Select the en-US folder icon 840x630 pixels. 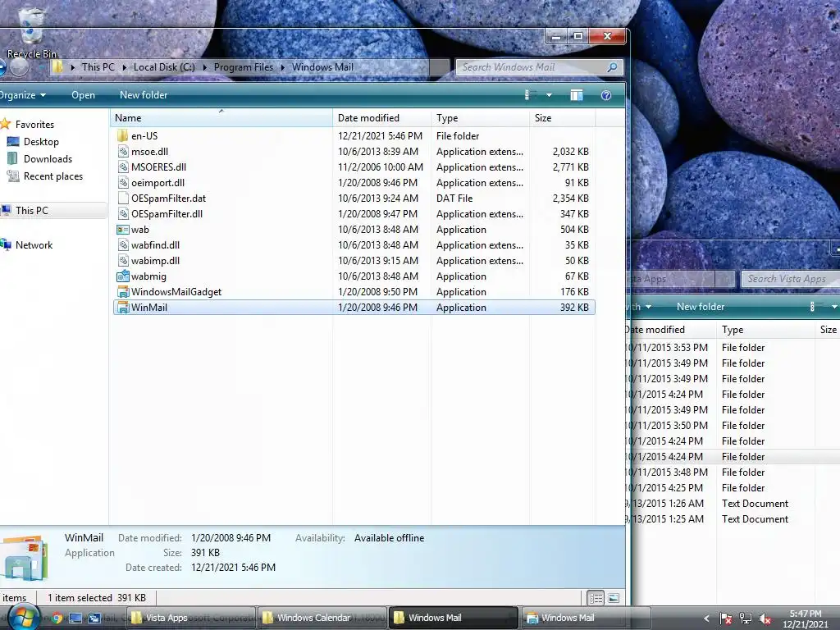point(123,135)
